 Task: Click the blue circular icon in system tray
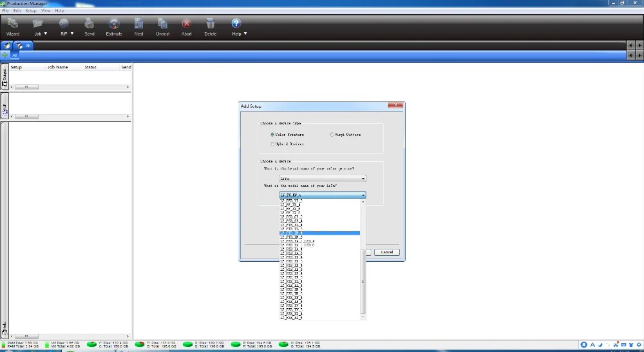583,345
